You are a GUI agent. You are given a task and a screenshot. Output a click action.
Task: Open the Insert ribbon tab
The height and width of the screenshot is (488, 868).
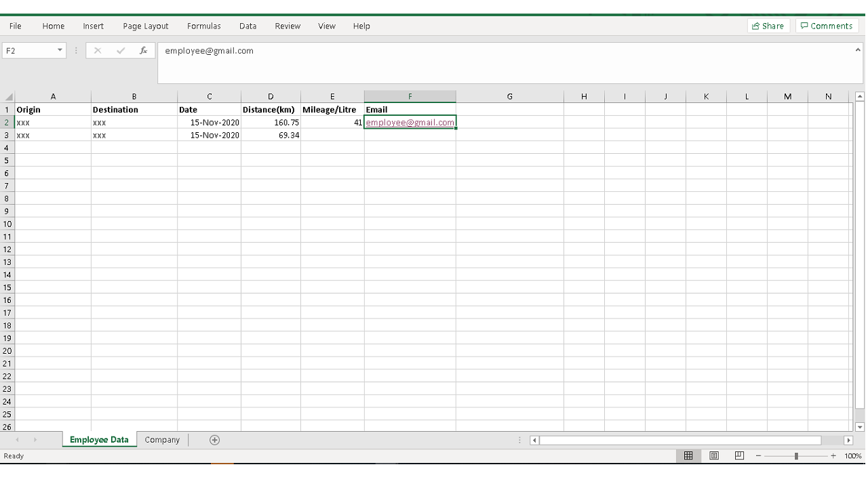point(94,26)
